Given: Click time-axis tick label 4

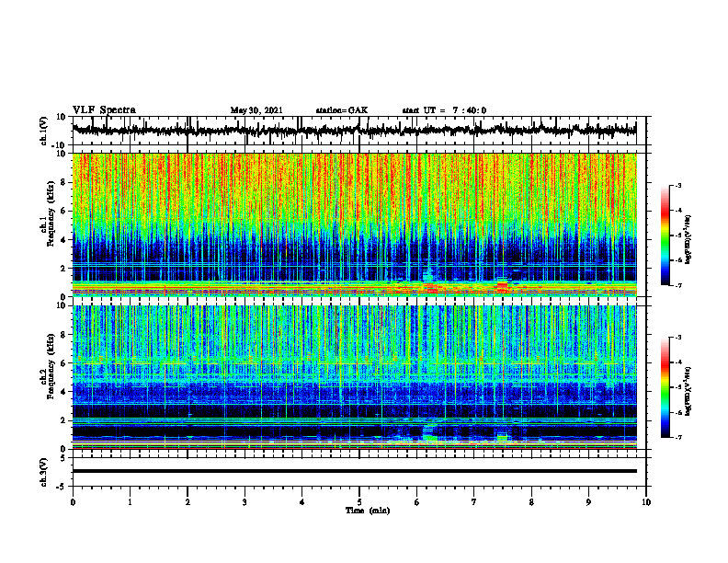Looking at the screenshot, I should coord(301,502).
